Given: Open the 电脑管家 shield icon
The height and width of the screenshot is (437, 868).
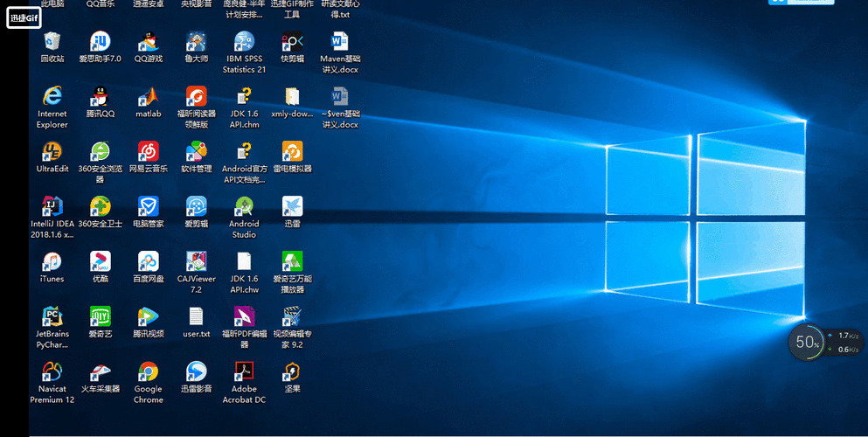Looking at the screenshot, I should pos(149,206).
